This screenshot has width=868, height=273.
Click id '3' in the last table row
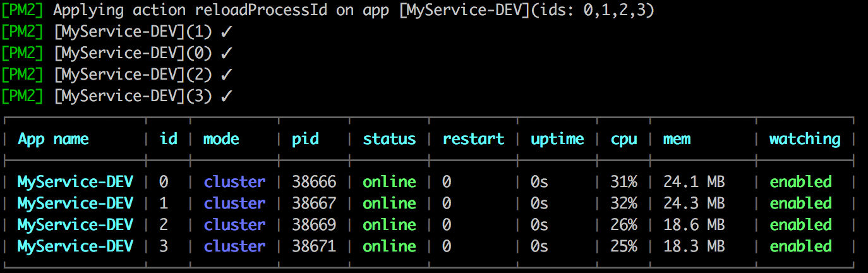tap(164, 246)
